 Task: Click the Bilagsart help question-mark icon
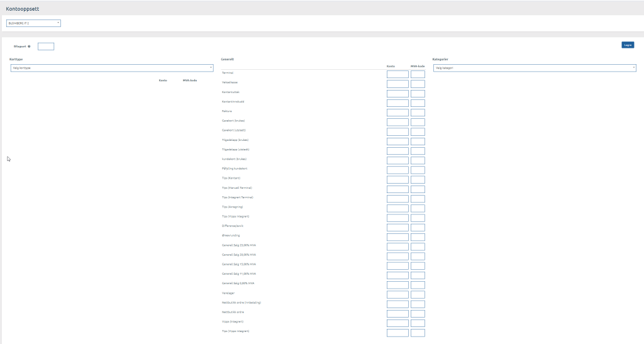[x=29, y=47]
